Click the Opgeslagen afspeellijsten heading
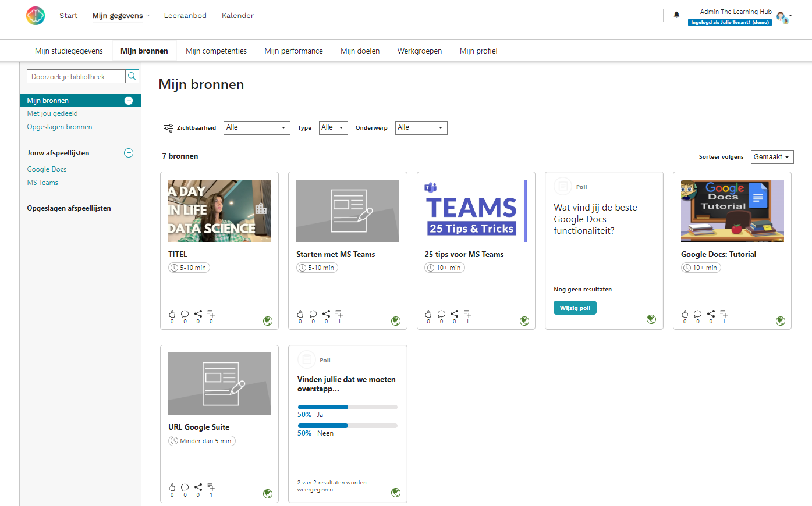 (x=69, y=208)
